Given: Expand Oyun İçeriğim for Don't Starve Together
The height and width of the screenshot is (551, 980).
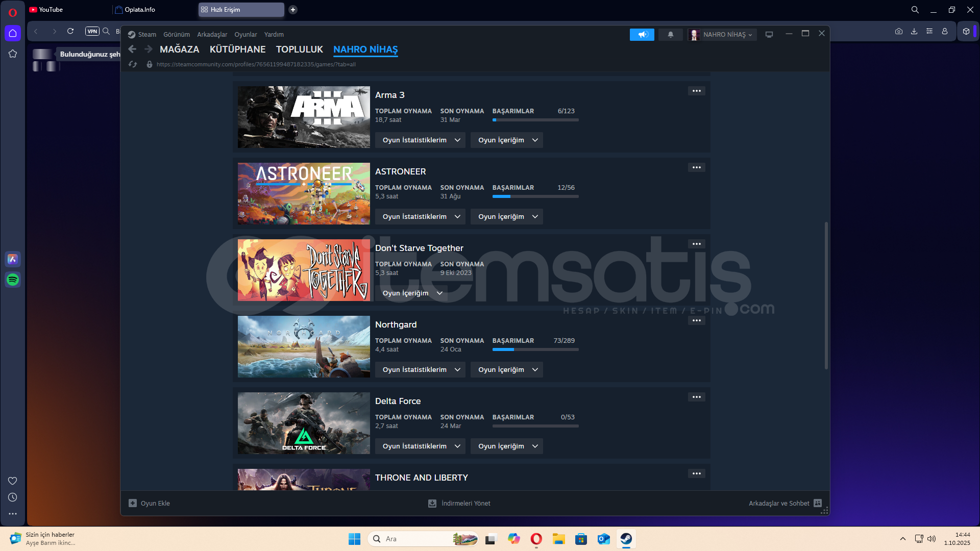Looking at the screenshot, I should coord(411,293).
